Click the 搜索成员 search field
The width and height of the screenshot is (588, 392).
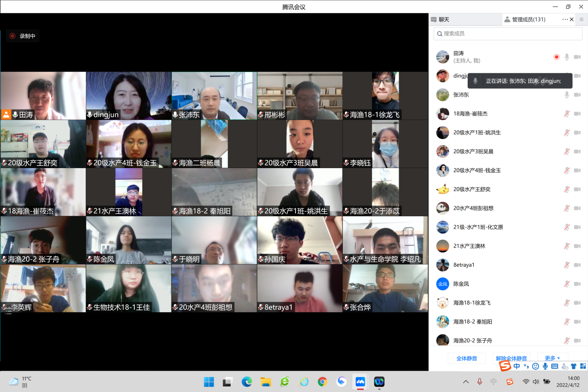(507, 34)
